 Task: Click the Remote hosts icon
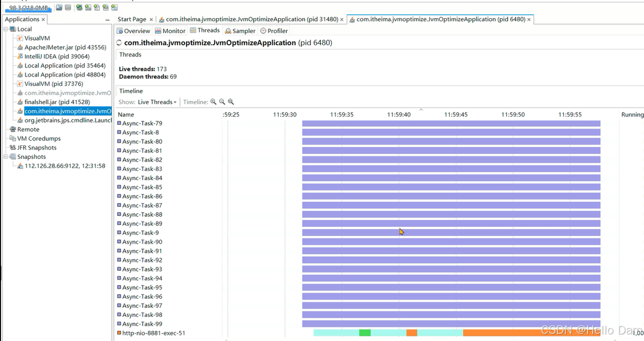[13, 129]
